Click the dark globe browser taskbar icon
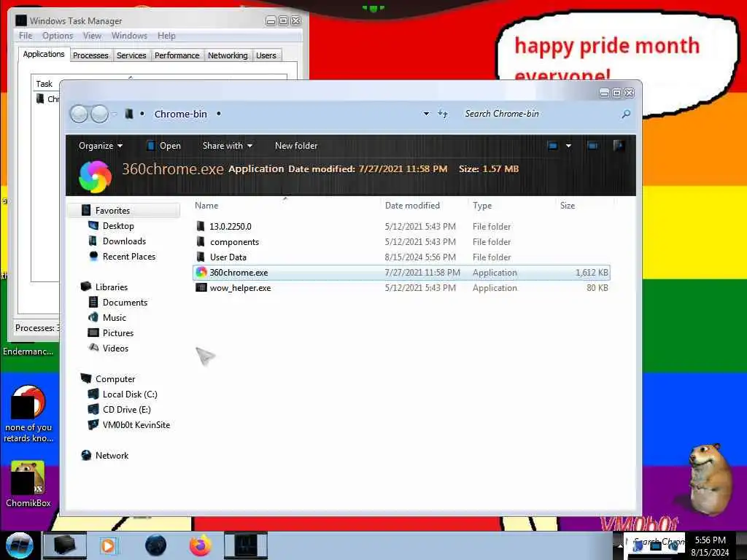747x560 pixels. (155, 545)
